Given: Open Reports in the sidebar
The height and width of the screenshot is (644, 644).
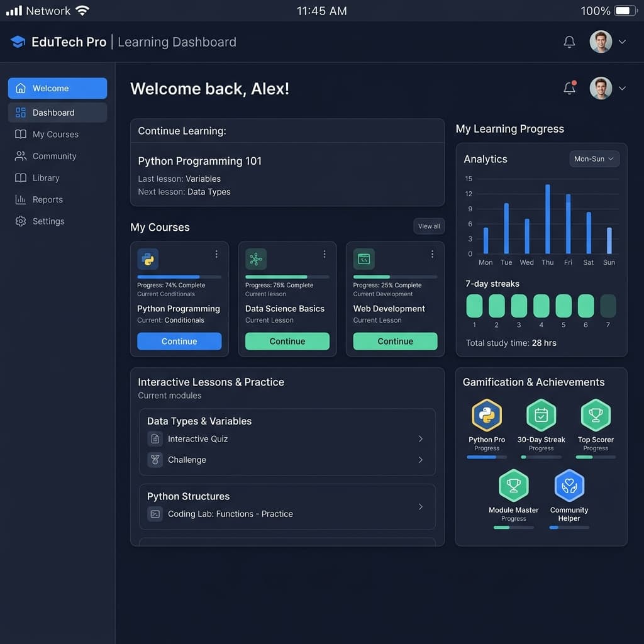Looking at the screenshot, I should click(x=57, y=199).
